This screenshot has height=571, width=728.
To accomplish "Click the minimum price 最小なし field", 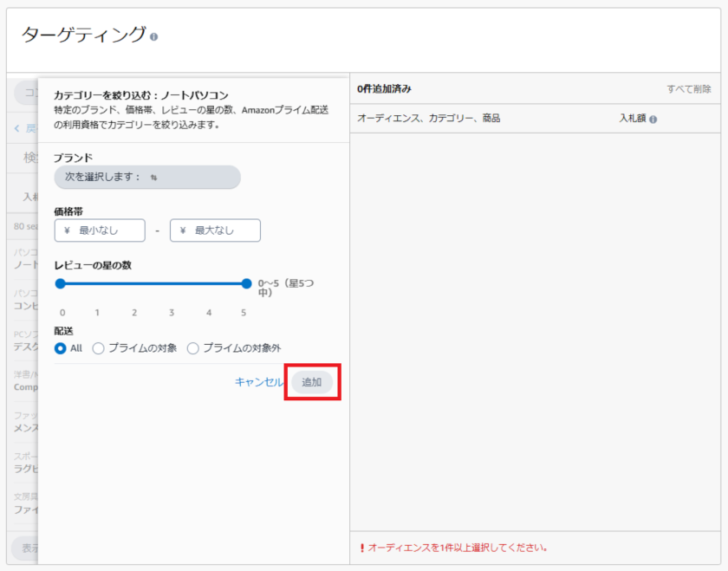I will pyautogui.click(x=100, y=230).
